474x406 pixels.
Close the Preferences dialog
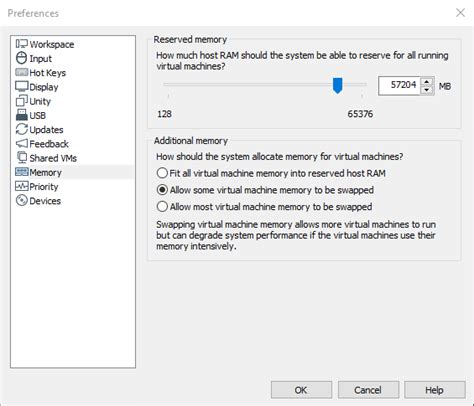pyautogui.click(x=460, y=13)
